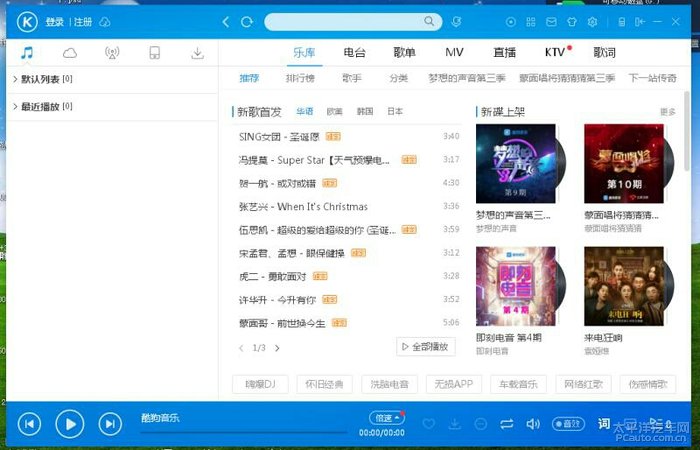Click the MV badge next to 虎二 song
The width and height of the screenshot is (700, 450).
320,276
